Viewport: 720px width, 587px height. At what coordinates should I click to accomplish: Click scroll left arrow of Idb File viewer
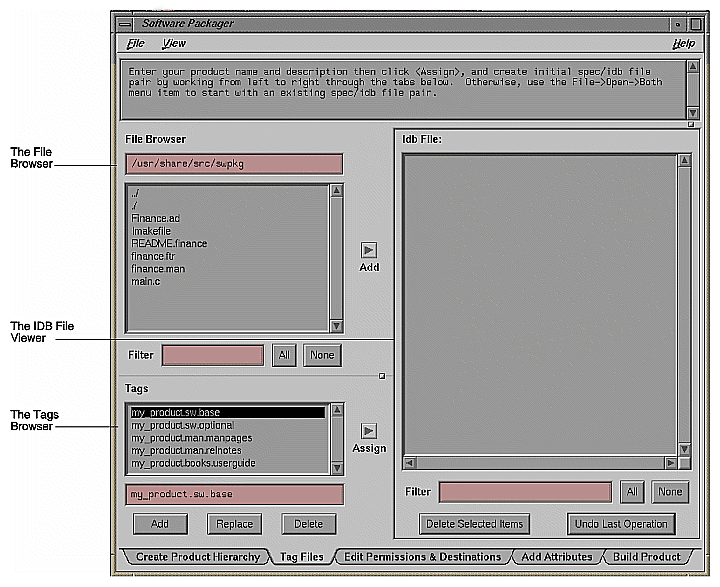[410, 463]
